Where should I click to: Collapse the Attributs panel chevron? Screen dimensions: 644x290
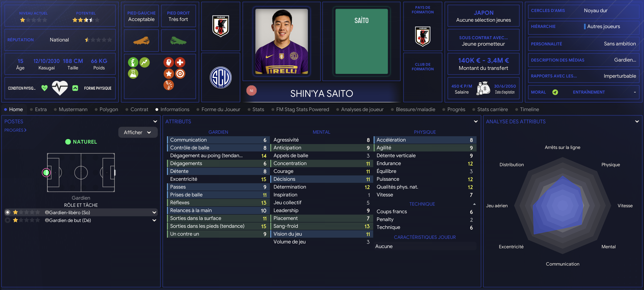click(475, 122)
